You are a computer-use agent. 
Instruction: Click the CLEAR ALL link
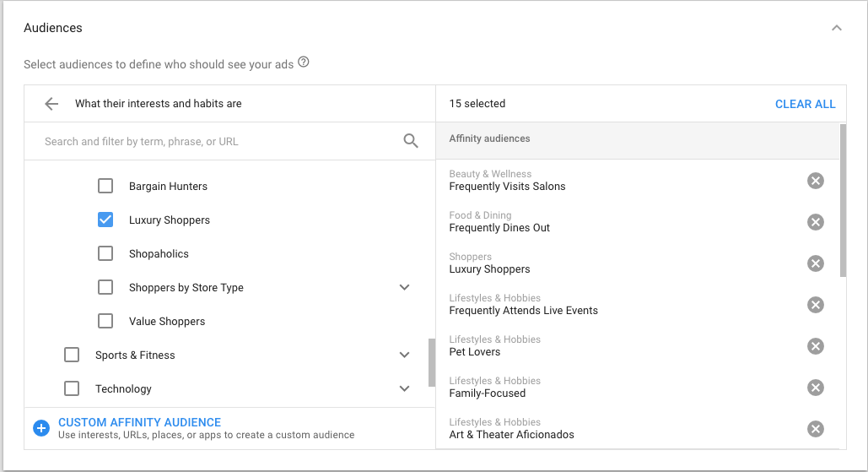tap(805, 104)
